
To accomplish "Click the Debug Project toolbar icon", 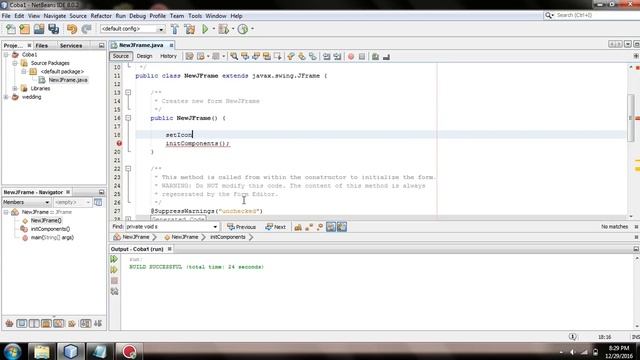I will (x=224, y=29).
